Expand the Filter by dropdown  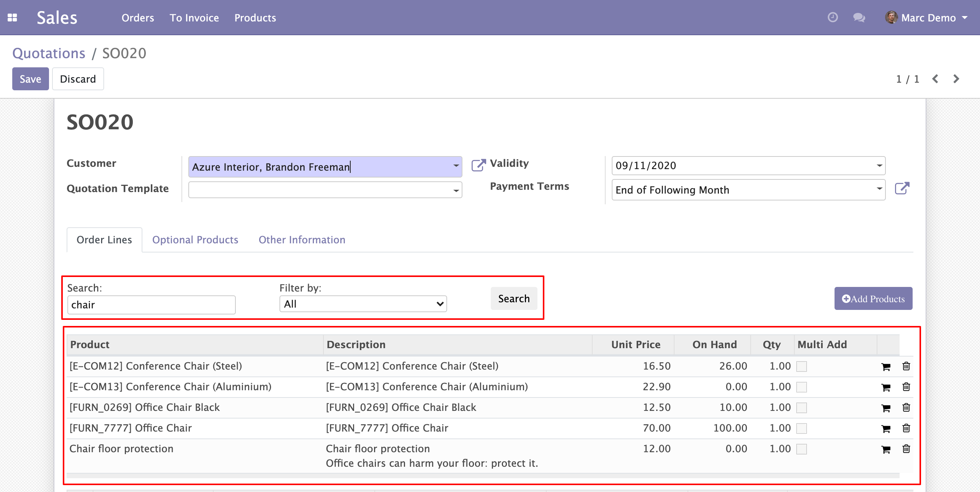[363, 304]
